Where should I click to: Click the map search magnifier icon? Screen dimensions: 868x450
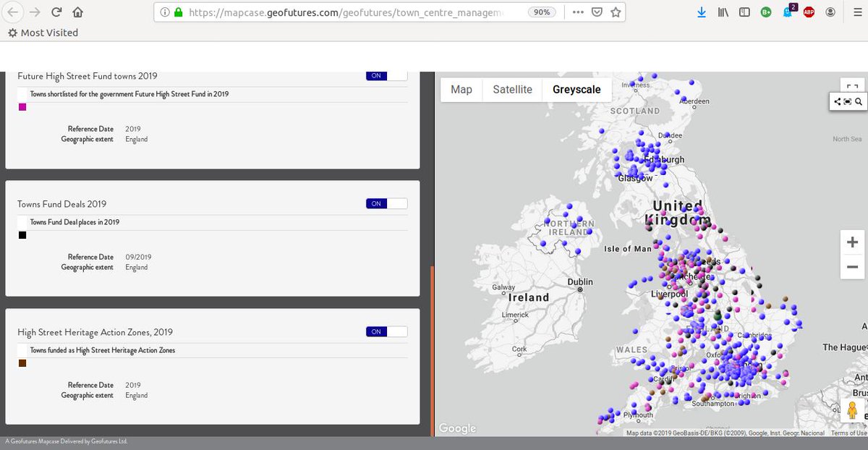click(859, 102)
